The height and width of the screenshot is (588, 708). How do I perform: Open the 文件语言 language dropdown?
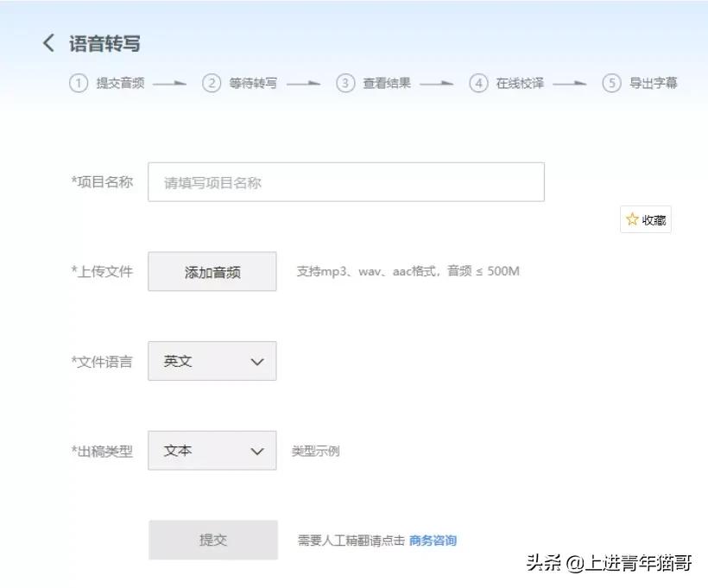(x=212, y=361)
